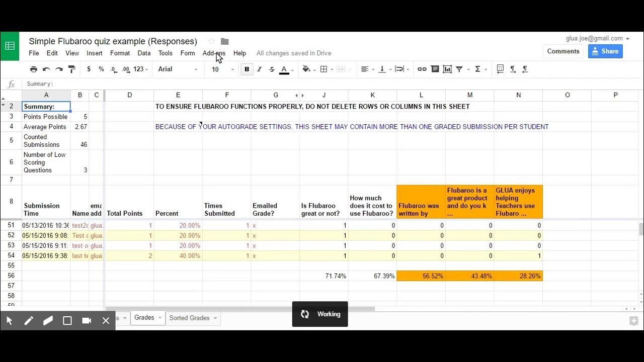Click left-to-right paragraph direction icon
This screenshot has width=644, height=362.
coord(513,69)
